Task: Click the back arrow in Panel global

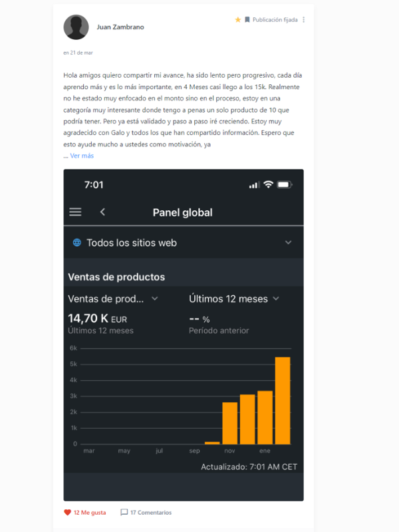Action: tap(102, 212)
